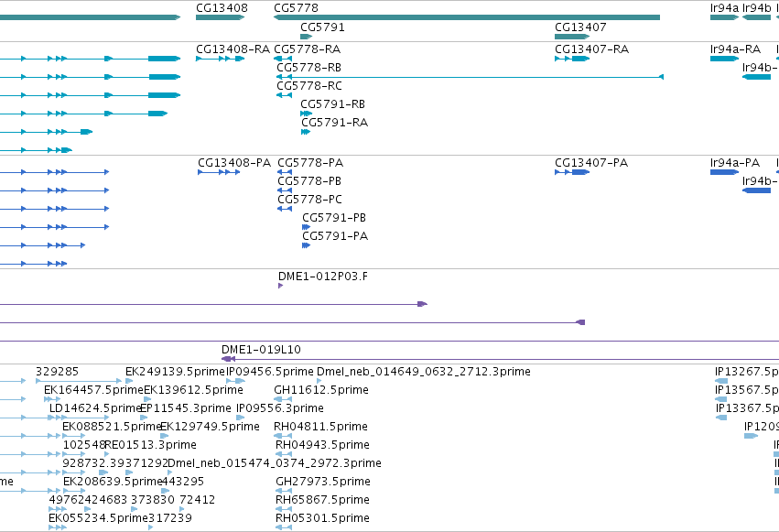Click the IP09456.5prime EST label
The height and width of the screenshot is (532, 779).
point(270,372)
